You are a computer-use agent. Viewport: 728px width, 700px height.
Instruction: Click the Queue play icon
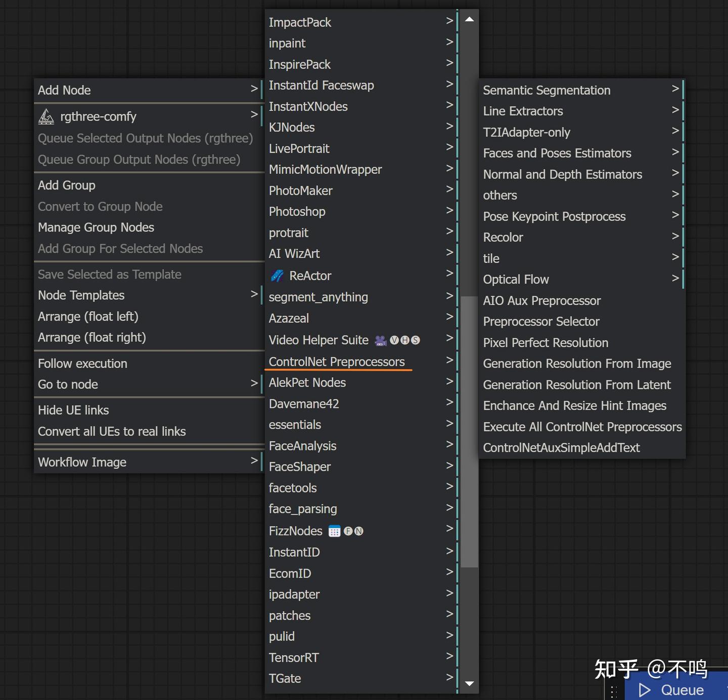[x=644, y=690]
